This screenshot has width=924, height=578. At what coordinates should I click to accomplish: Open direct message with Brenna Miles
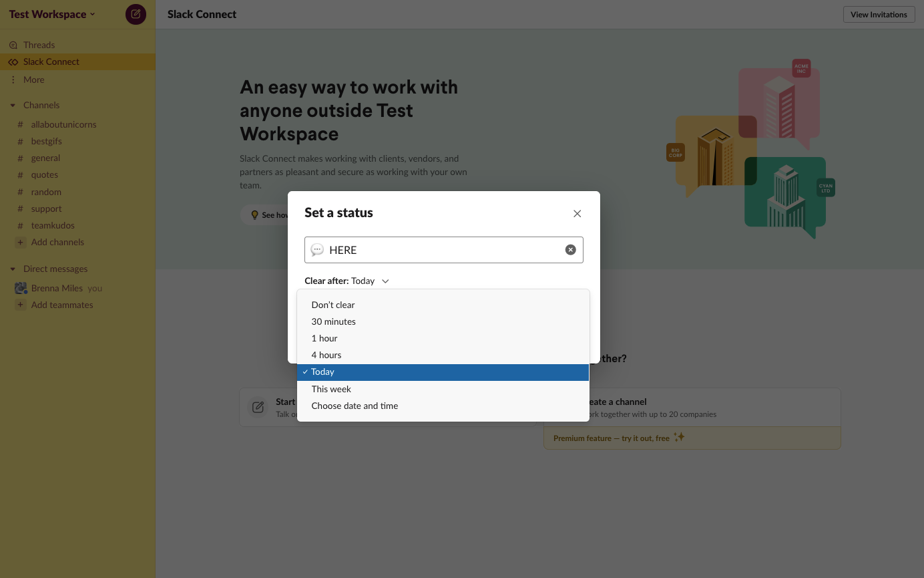[x=57, y=287]
